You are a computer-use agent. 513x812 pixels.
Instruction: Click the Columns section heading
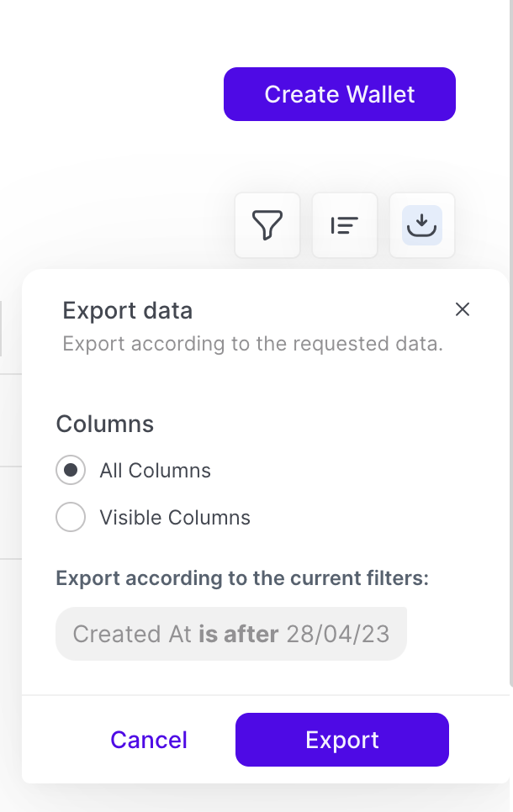(105, 424)
